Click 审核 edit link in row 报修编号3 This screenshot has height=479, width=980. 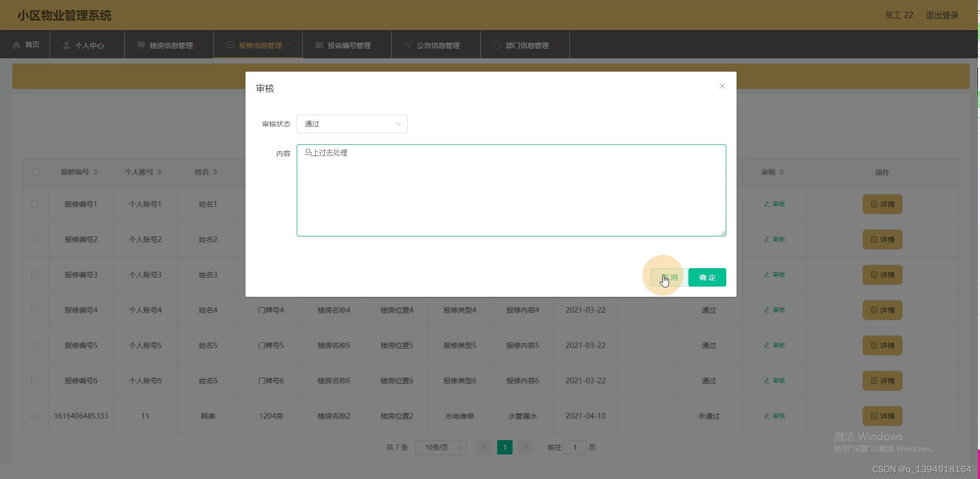(x=774, y=275)
